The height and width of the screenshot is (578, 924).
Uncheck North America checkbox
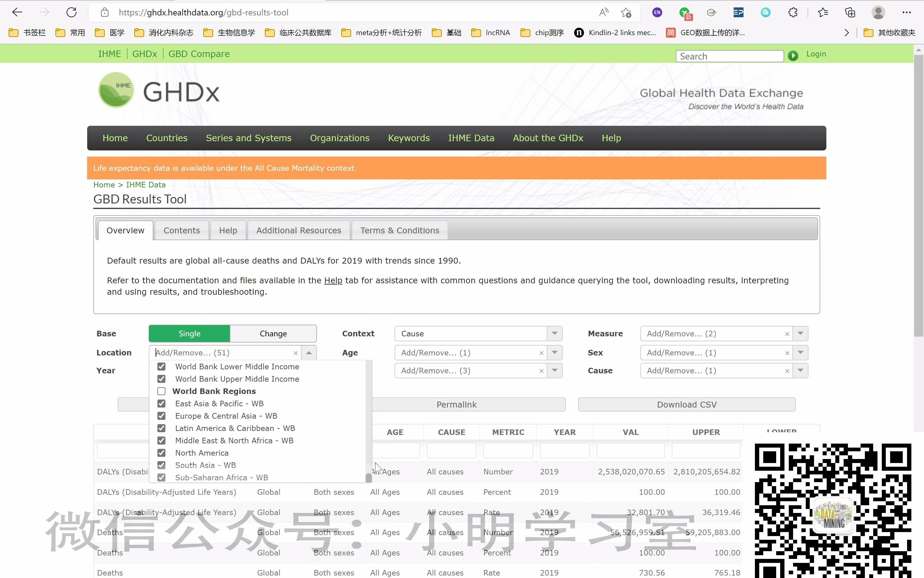click(161, 453)
